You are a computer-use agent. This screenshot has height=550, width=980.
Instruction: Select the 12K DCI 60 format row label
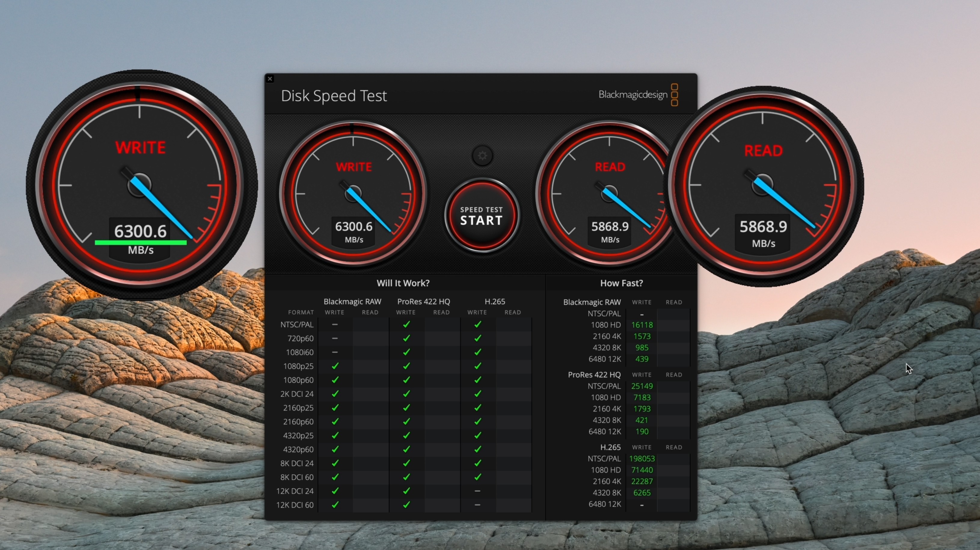[x=295, y=505]
